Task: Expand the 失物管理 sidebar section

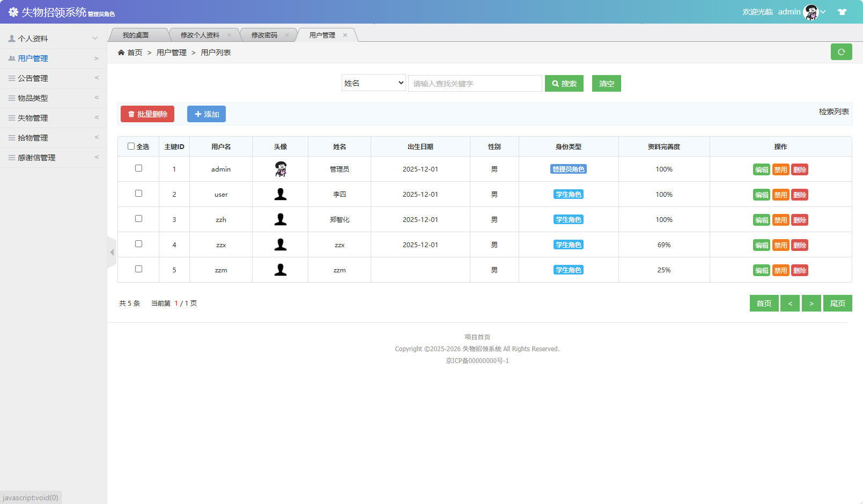Action: pos(53,118)
